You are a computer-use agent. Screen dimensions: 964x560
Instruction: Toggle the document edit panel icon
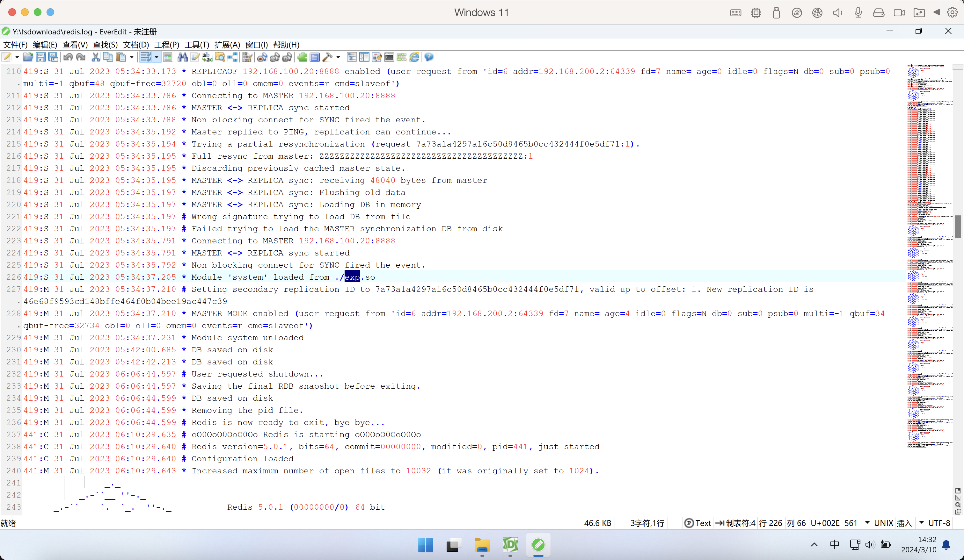point(377,57)
